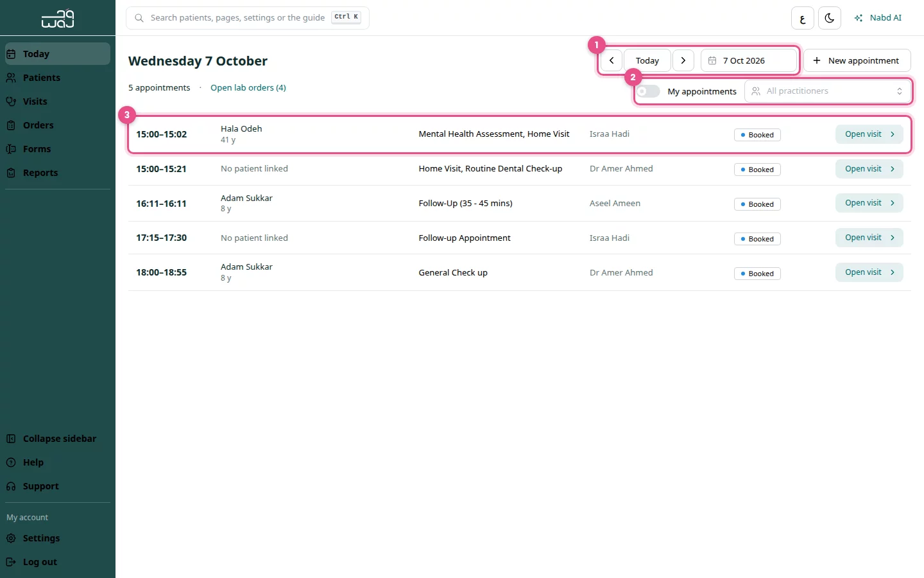This screenshot has width=924, height=578.
Task: Toggle My appointments switch
Action: 648,91
